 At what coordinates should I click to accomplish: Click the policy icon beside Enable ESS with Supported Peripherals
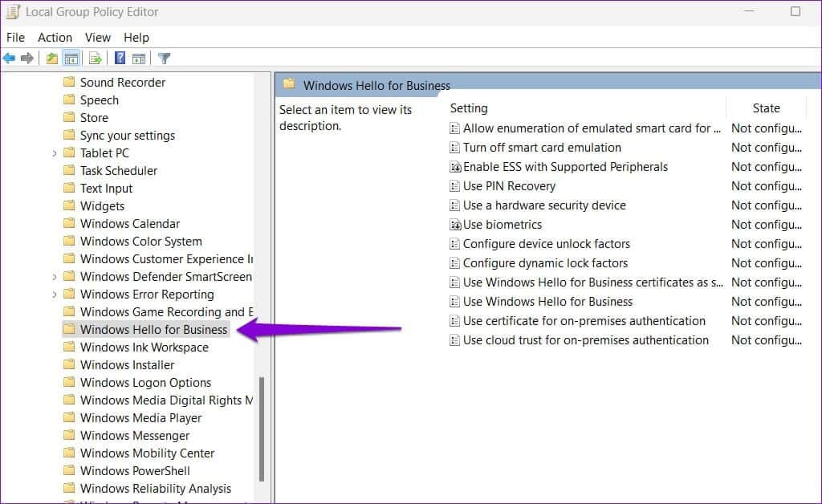[x=455, y=167]
